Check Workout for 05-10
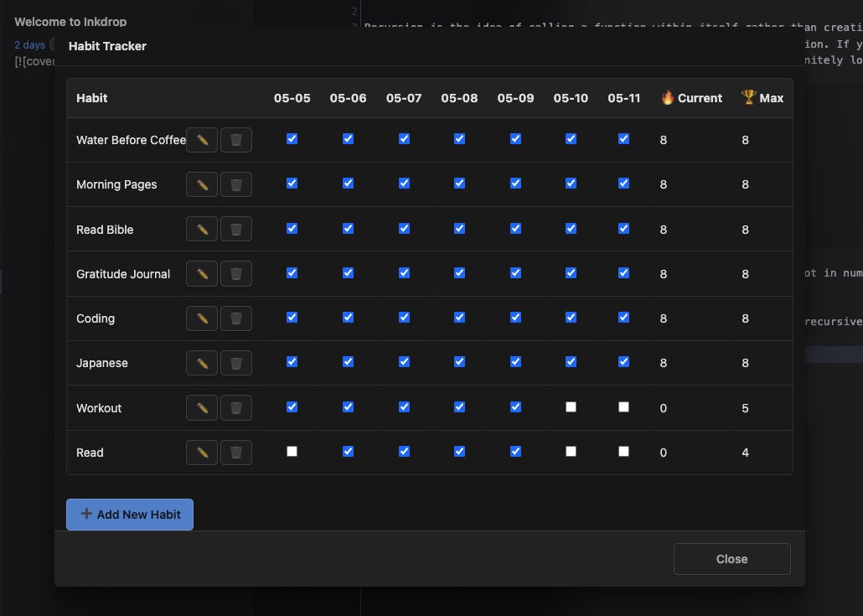This screenshot has width=863, height=616. pyautogui.click(x=571, y=406)
